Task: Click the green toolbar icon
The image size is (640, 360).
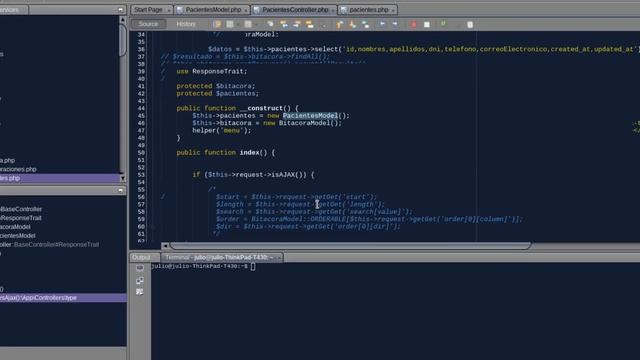Action: [x=443, y=24]
